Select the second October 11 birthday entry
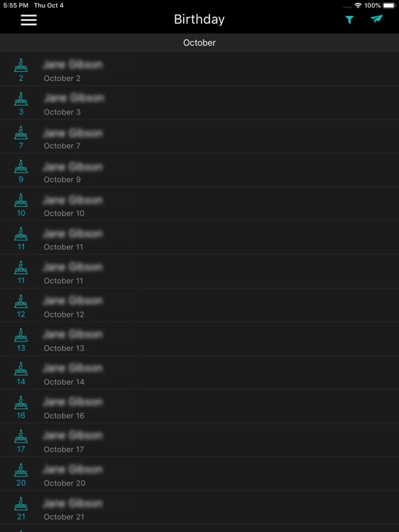This screenshot has height=532, width=399. [x=199, y=271]
